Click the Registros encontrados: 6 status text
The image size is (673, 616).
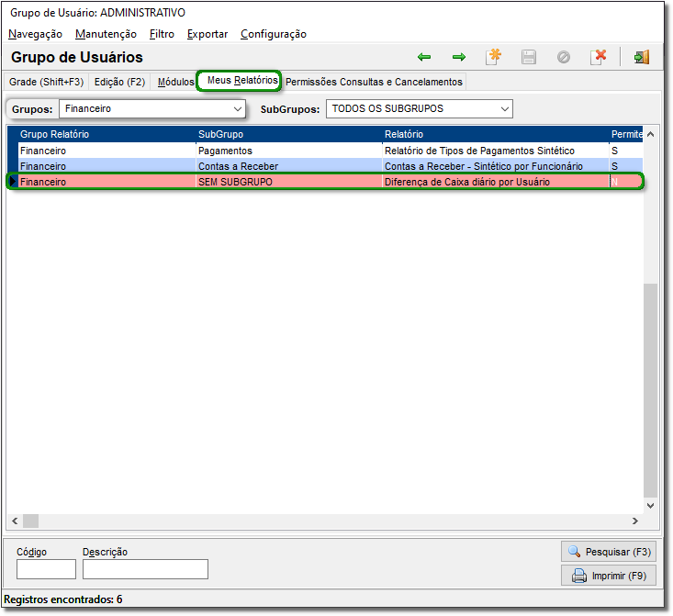click(x=63, y=599)
